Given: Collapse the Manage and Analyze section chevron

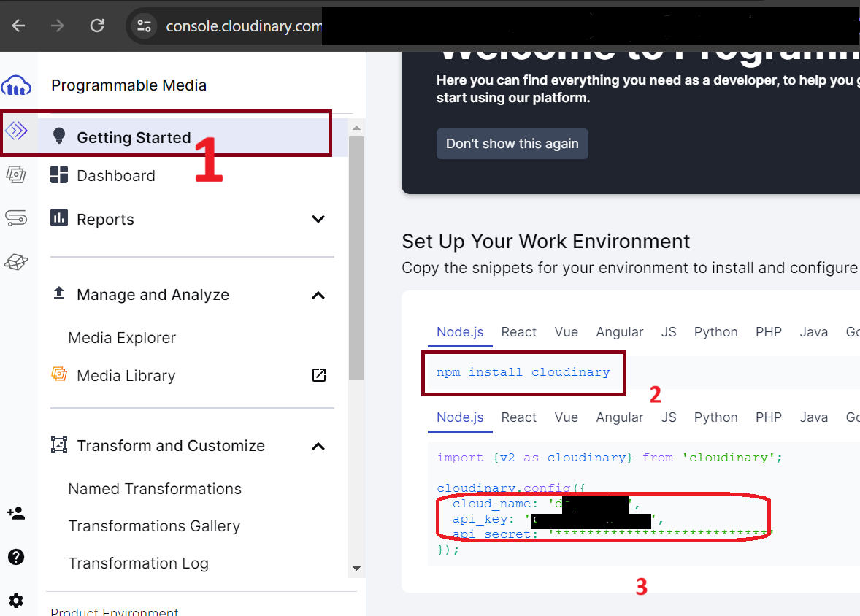Looking at the screenshot, I should [318, 295].
